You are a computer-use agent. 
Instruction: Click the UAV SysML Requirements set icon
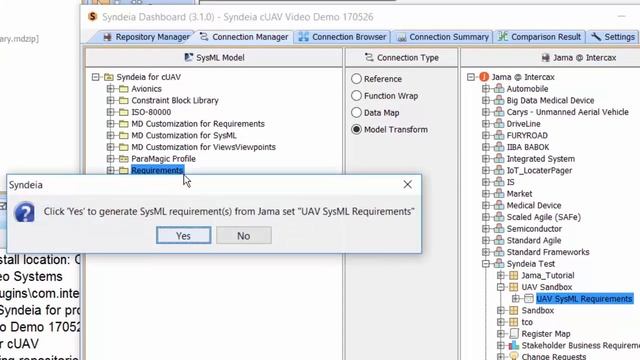coord(529,299)
